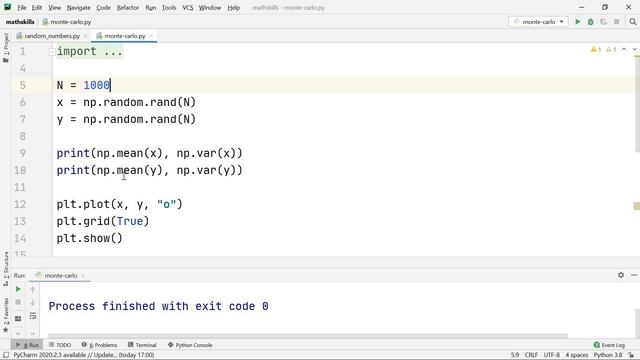640x360 pixels.
Task: Open the Tools menu
Action: (169, 7)
